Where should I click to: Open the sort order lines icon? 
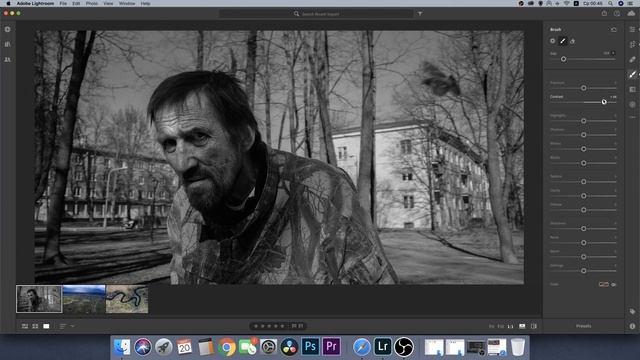coord(63,326)
